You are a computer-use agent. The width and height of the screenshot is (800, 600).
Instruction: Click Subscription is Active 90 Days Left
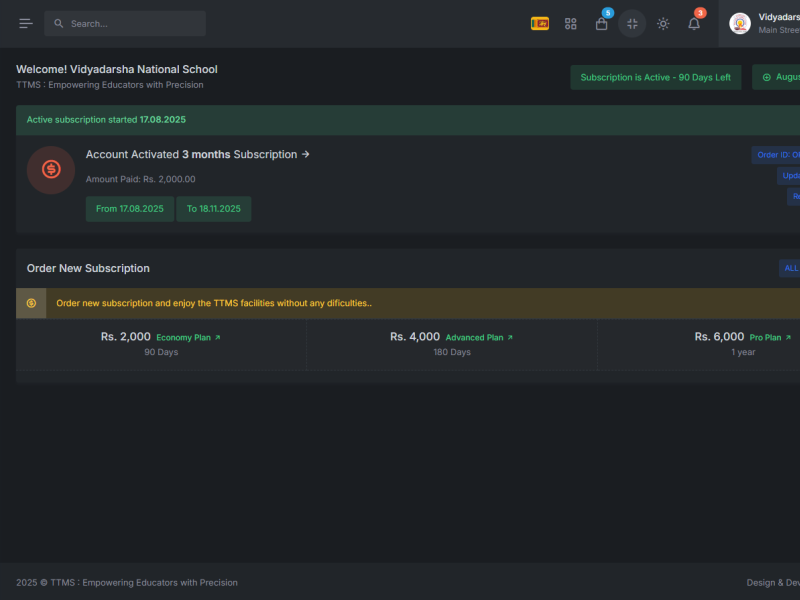[656, 78]
